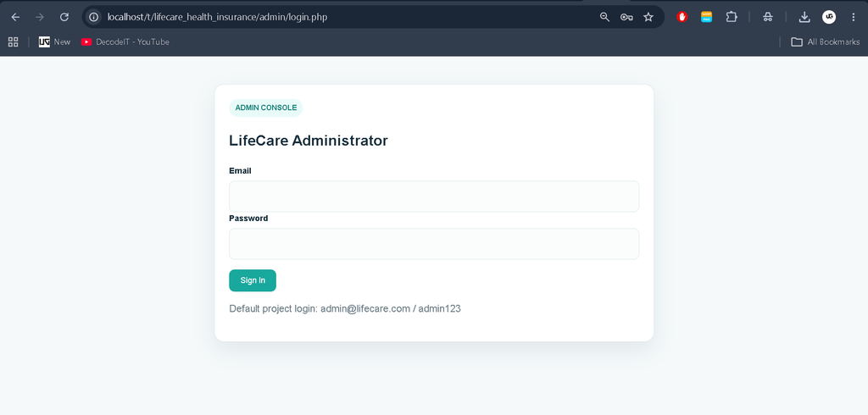868x415 pixels.
Task: Open Chrome three-dot menu
Action: pos(853,17)
